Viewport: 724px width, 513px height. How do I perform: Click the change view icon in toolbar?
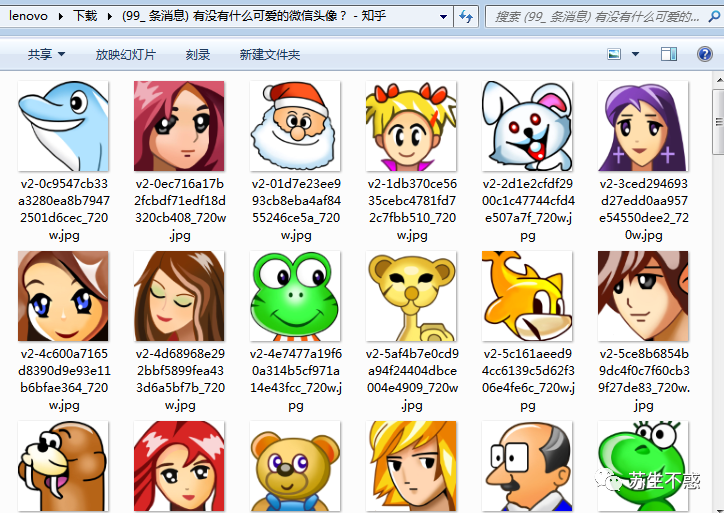click(614, 54)
